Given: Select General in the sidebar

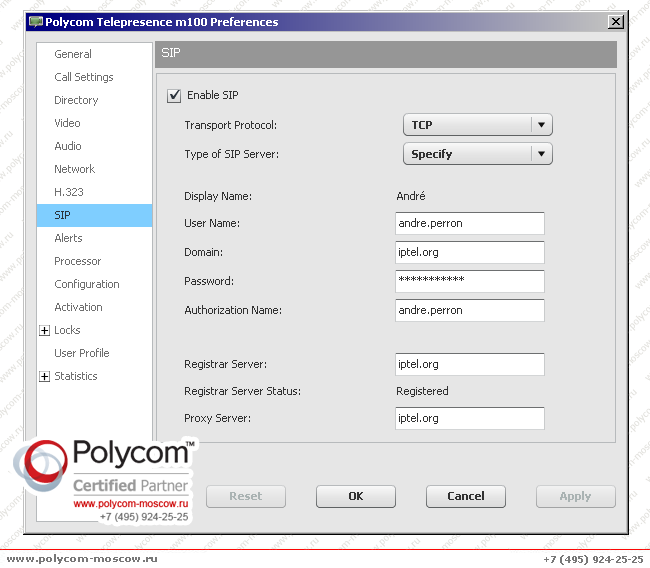Looking at the screenshot, I should 73,54.
